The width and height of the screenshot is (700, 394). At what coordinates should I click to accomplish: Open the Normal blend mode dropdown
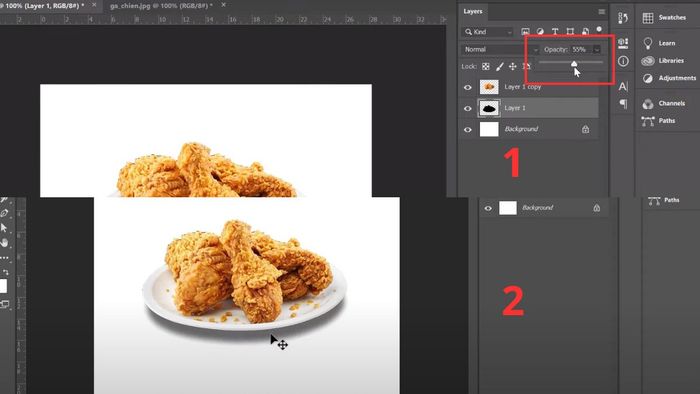click(x=500, y=50)
